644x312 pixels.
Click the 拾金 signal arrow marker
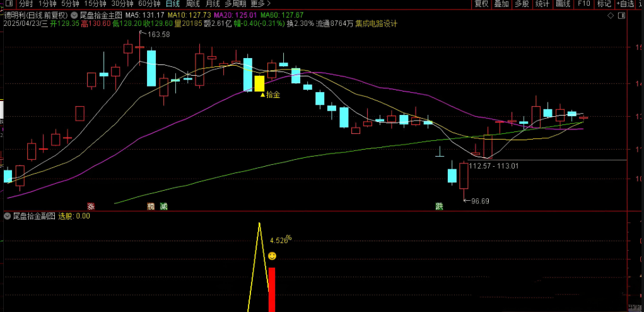pyautogui.click(x=263, y=94)
